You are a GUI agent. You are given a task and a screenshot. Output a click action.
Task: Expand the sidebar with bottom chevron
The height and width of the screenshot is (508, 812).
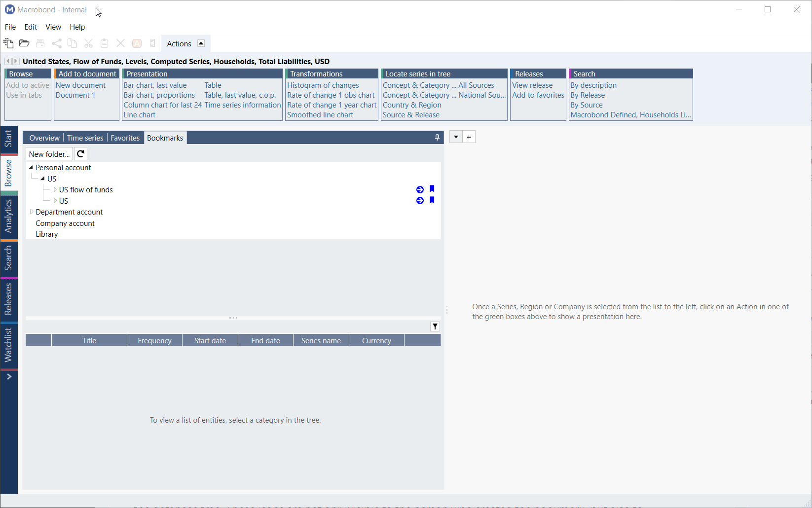pos(9,377)
